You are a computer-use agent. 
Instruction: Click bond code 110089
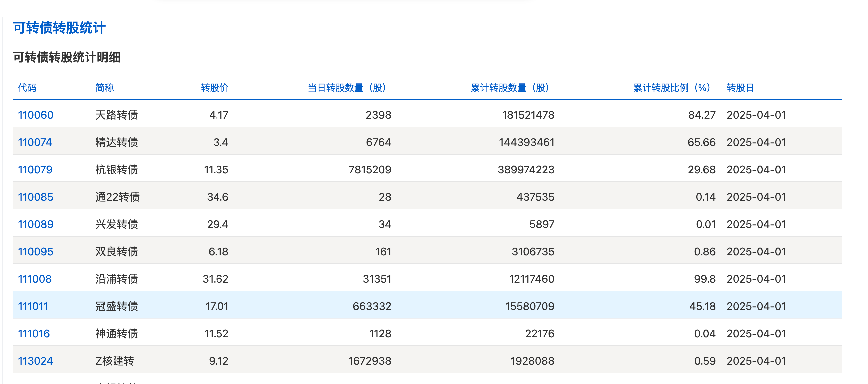click(x=35, y=224)
